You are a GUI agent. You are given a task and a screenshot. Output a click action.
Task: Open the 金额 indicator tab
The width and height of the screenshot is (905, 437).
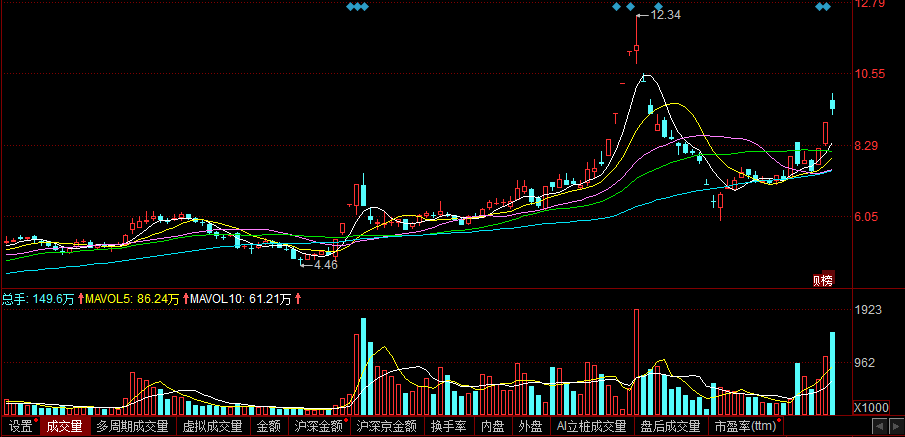coord(269,427)
